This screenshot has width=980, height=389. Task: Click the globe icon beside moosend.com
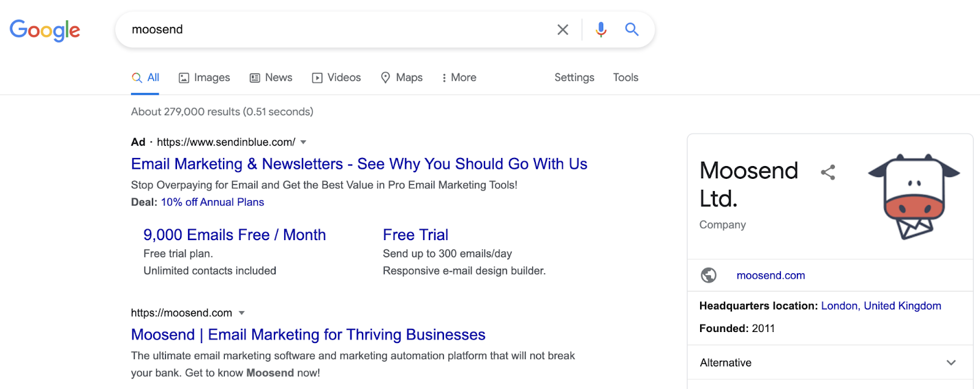point(709,276)
